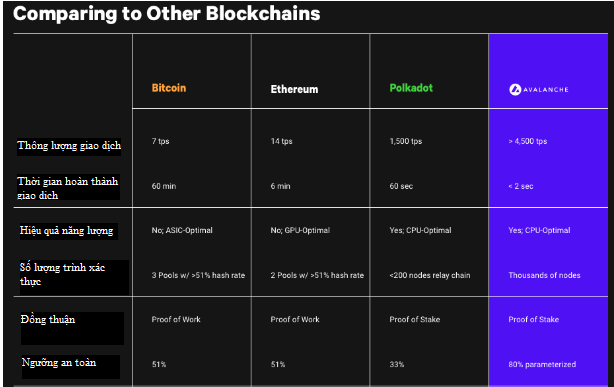Click the Avalanche logo icon
The image size is (614, 387).
[515, 90]
